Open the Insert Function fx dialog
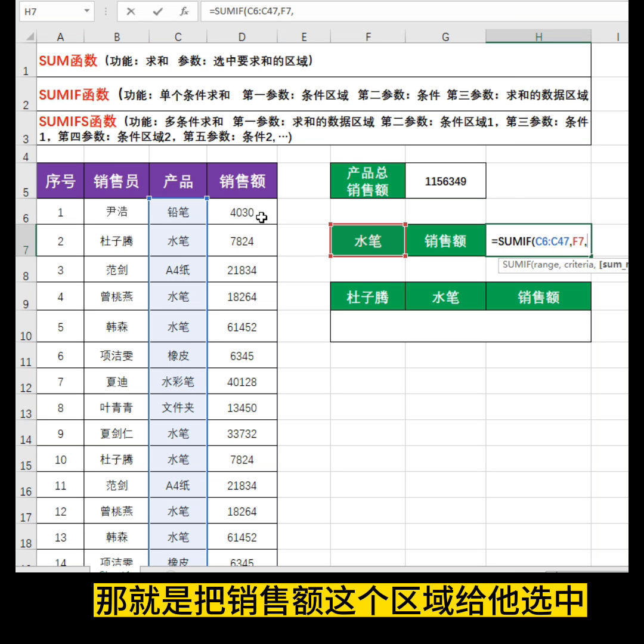 184,11
